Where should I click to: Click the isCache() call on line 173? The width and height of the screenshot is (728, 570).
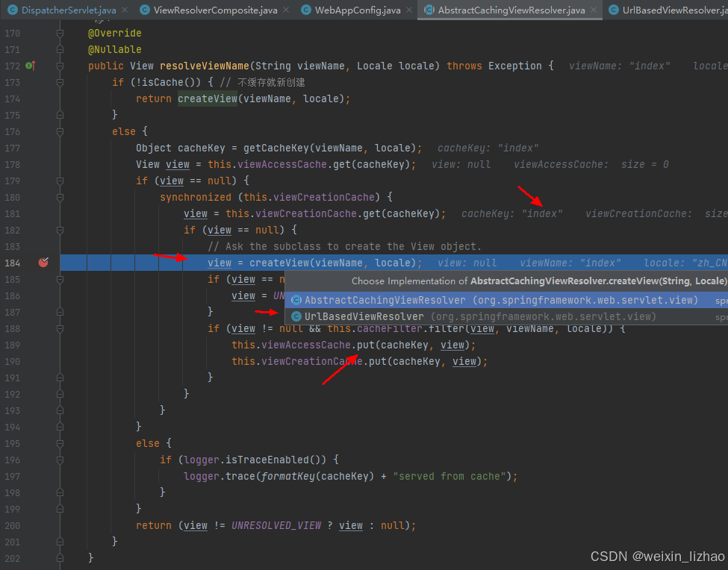coord(169,82)
